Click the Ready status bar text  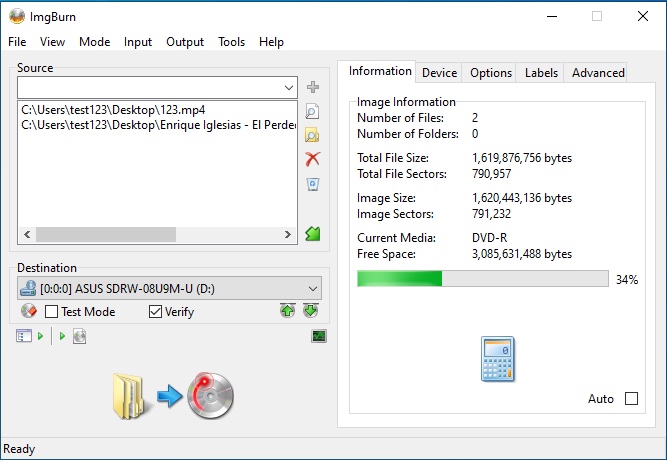[x=19, y=449]
